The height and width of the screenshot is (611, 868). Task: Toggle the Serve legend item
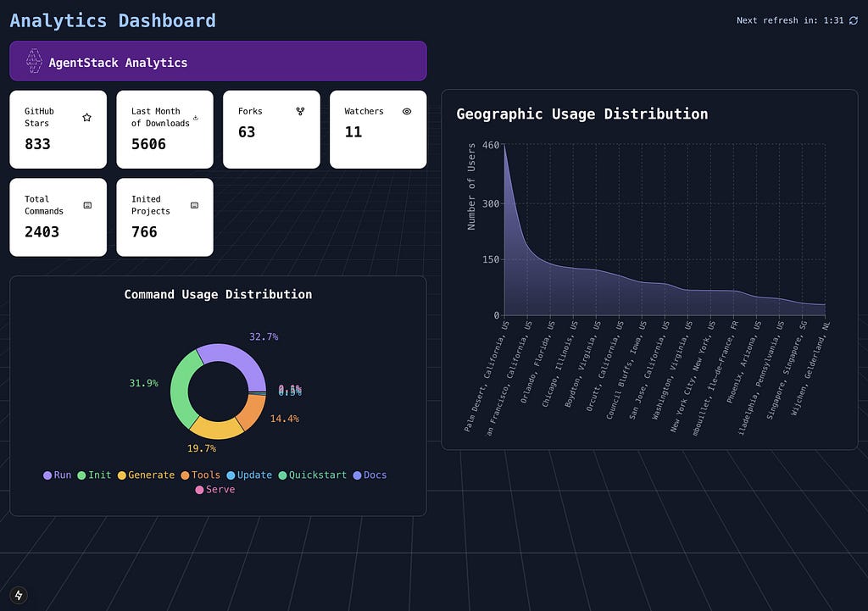(215, 489)
